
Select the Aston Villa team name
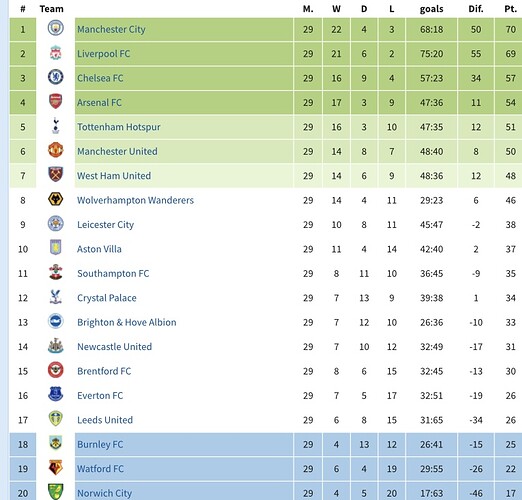[99, 249]
